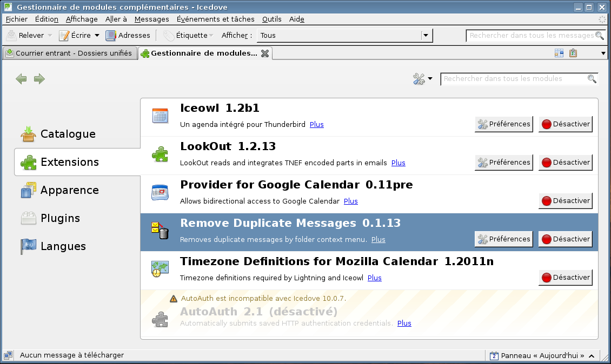The height and width of the screenshot is (364, 611).
Task: Open the Afficher filter dropdown
Action: point(427,36)
